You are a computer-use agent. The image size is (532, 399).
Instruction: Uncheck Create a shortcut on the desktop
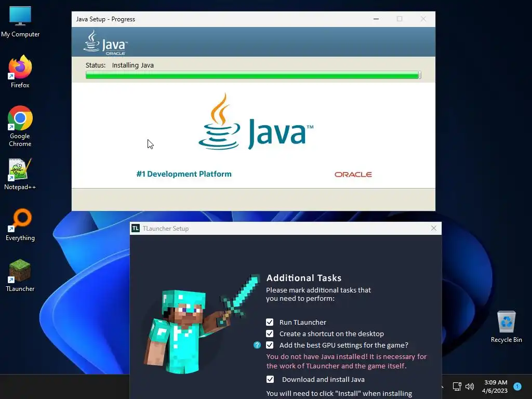(270, 334)
